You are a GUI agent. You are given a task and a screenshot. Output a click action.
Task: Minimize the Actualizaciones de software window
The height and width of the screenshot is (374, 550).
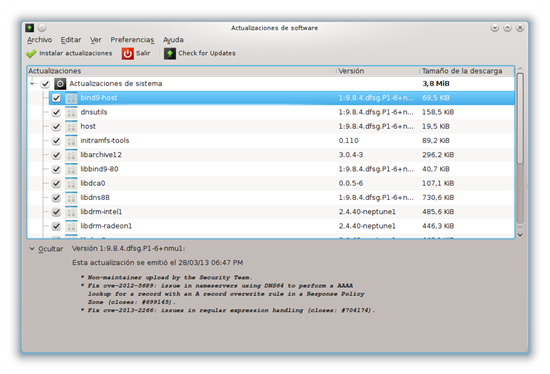pos(495,28)
